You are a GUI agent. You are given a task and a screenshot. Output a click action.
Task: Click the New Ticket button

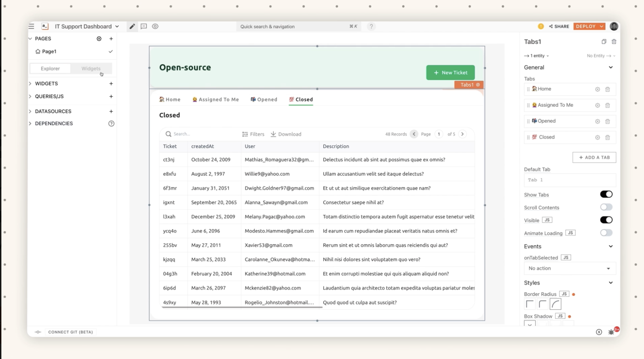coord(450,72)
